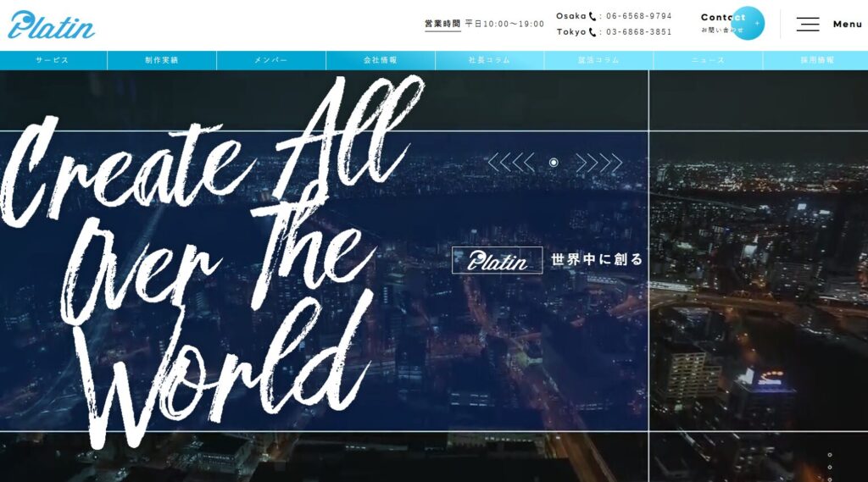Image resolution: width=868 pixels, height=482 pixels.
Task: Click the Menu text label
Action: [x=848, y=25]
